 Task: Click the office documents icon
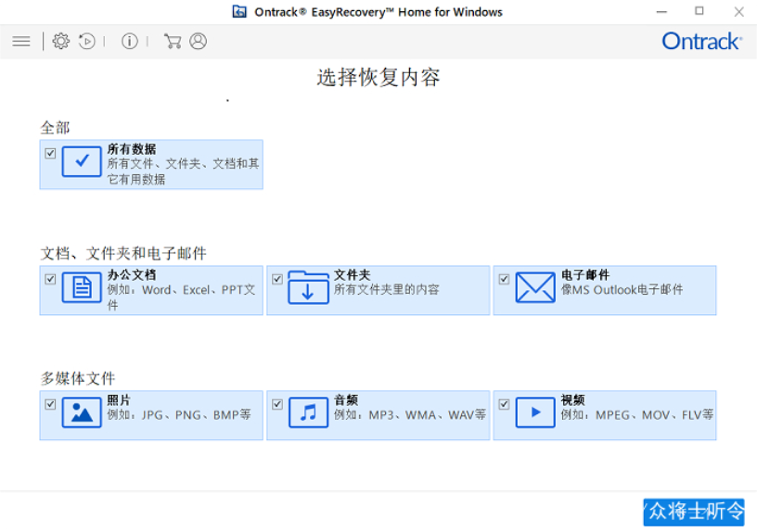pos(82,287)
